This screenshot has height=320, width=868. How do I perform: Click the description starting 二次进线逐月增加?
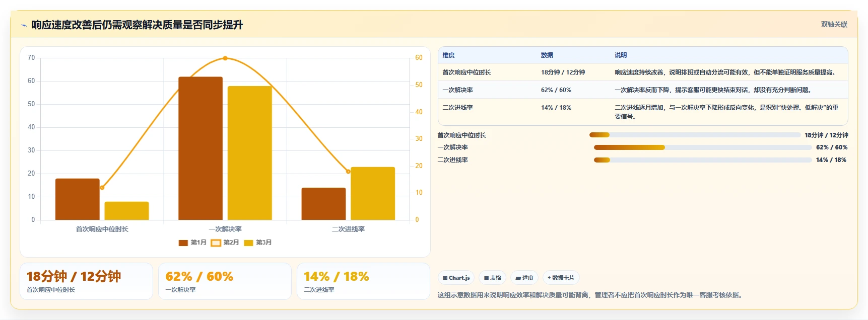(x=726, y=112)
